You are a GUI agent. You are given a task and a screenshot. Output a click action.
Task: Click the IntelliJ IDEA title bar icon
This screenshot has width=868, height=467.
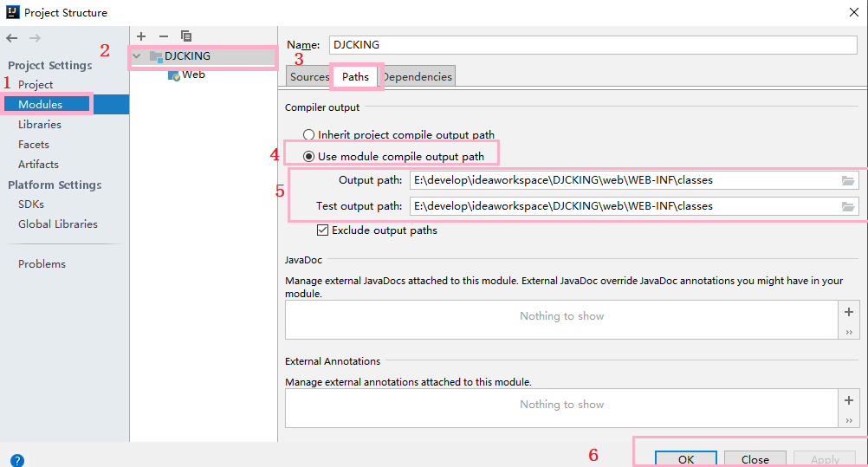tap(12, 11)
